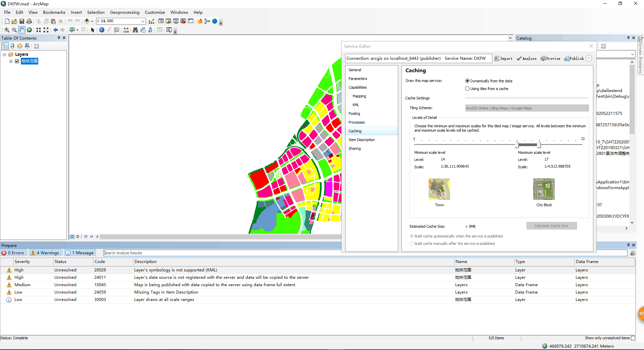Activate the Zoom In tool
Screen dimensions: 644x350
click(7, 30)
